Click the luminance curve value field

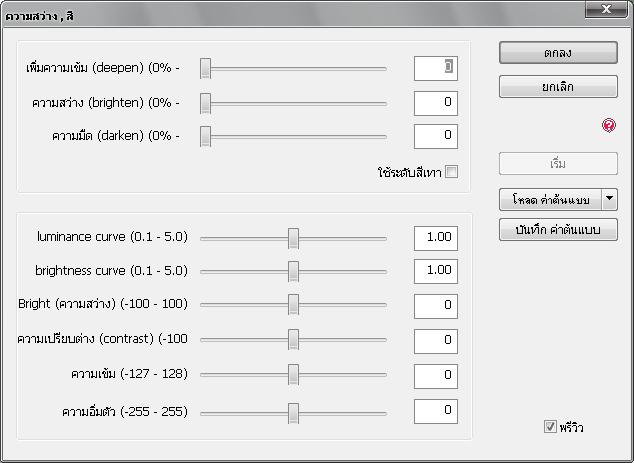coord(435,238)
